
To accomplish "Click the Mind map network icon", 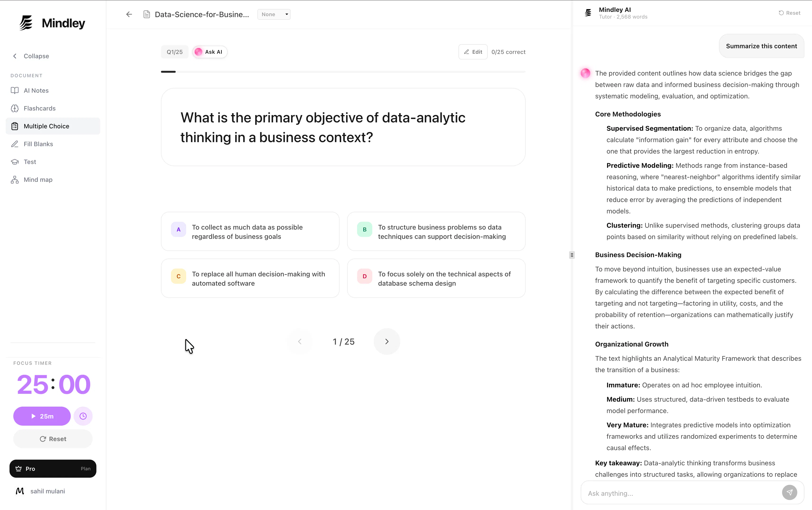I will click(x=14, y=180).
